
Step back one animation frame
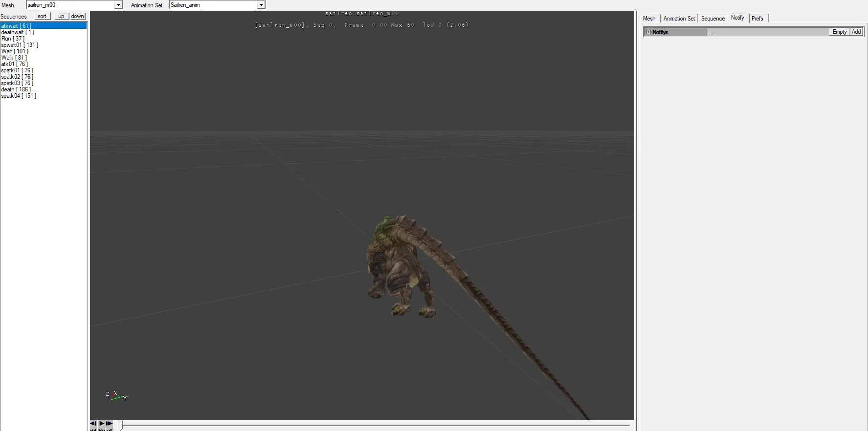pyautogui.click(x=93, y=423)
